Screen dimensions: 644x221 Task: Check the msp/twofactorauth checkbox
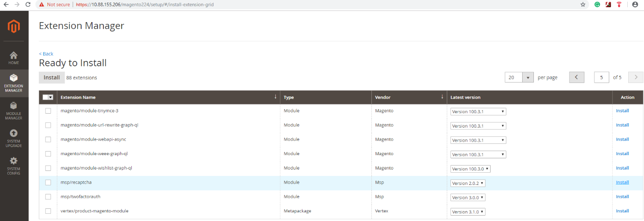coord(48,197)
